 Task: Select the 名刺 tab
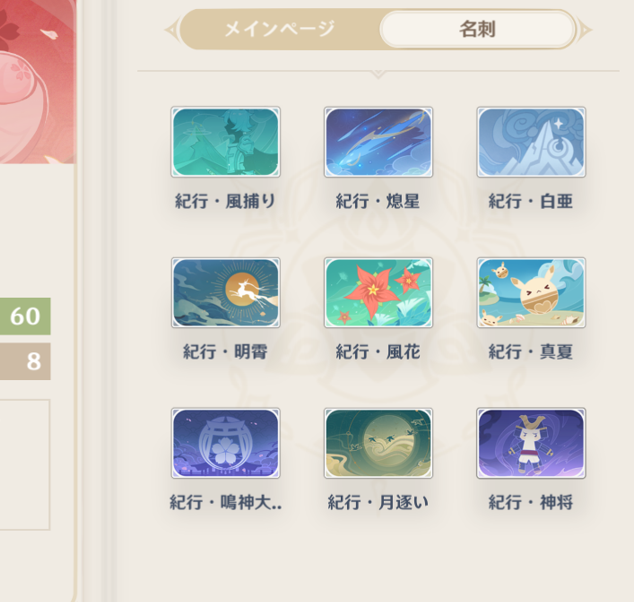(x=477, y=29)
